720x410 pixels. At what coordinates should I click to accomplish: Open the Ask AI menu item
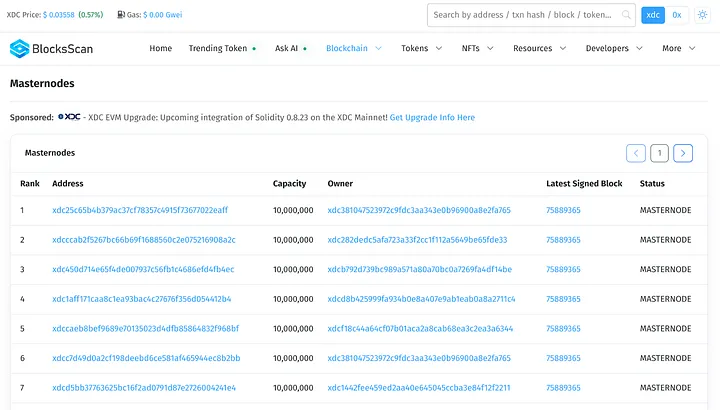tap(289, 48)
